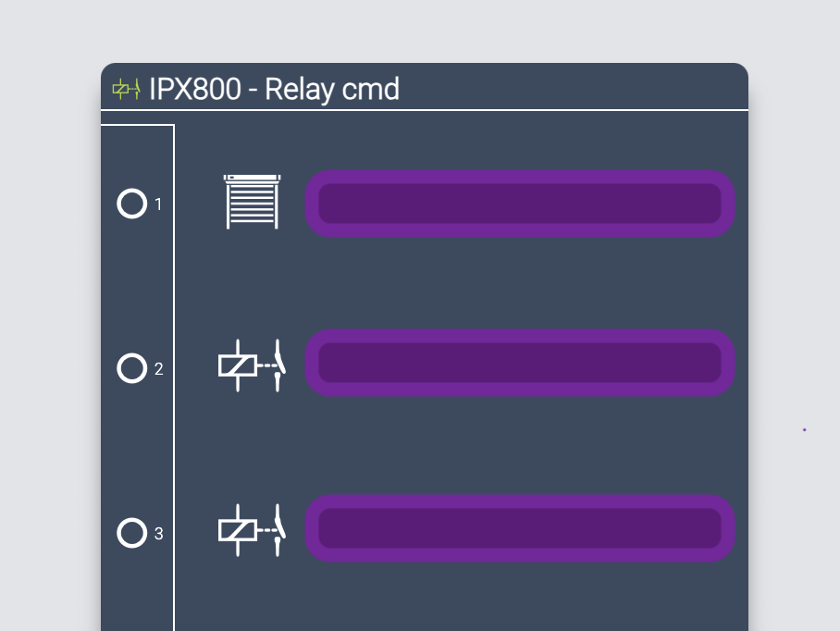Click the port column between circles 1 and 2
840x631 pixels.
(137, 286)
